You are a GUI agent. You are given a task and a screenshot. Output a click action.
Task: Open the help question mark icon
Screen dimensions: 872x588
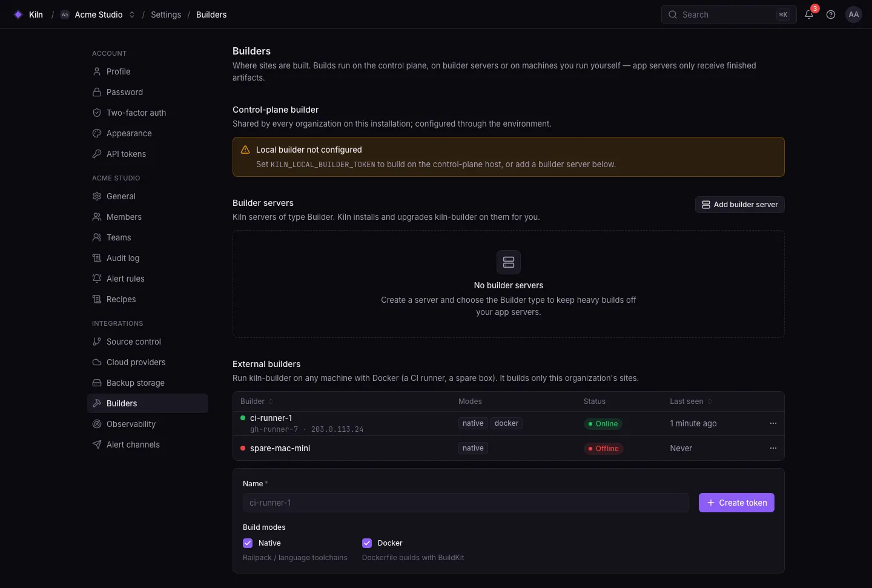[831, 15]
